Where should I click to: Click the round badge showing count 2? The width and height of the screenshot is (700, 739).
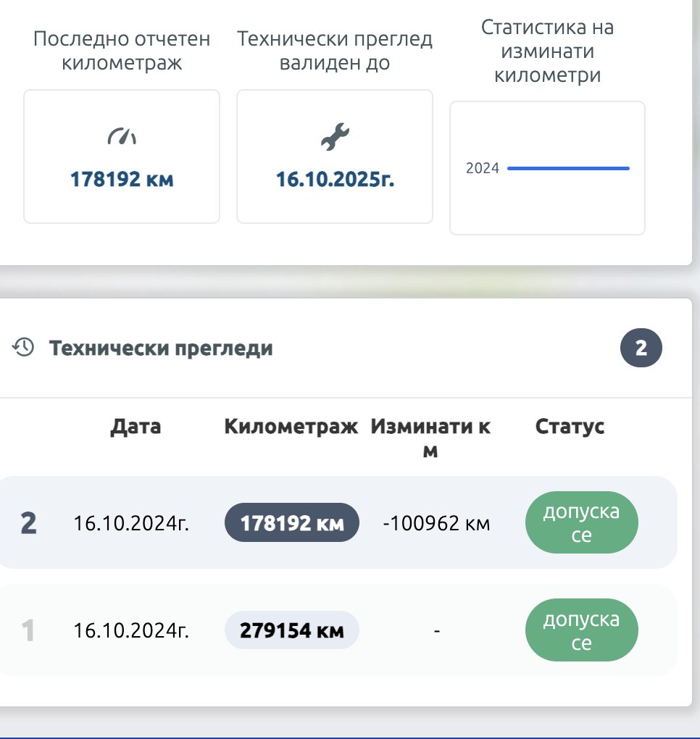(x=641, y=348)
